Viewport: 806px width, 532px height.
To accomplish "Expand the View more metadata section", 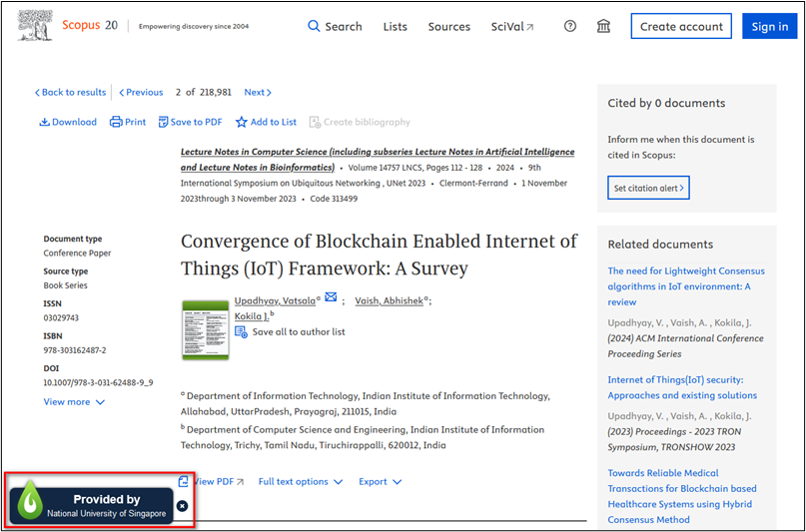I will pyautogui.click(x=74, y=402).
